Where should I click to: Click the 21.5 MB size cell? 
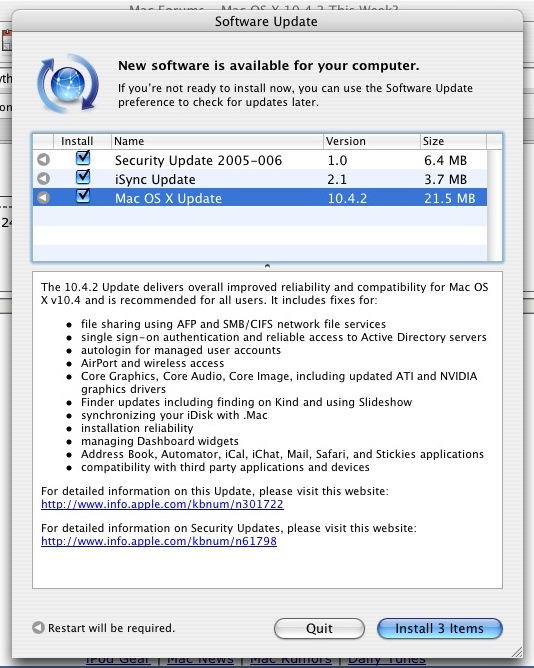(449, 198)
